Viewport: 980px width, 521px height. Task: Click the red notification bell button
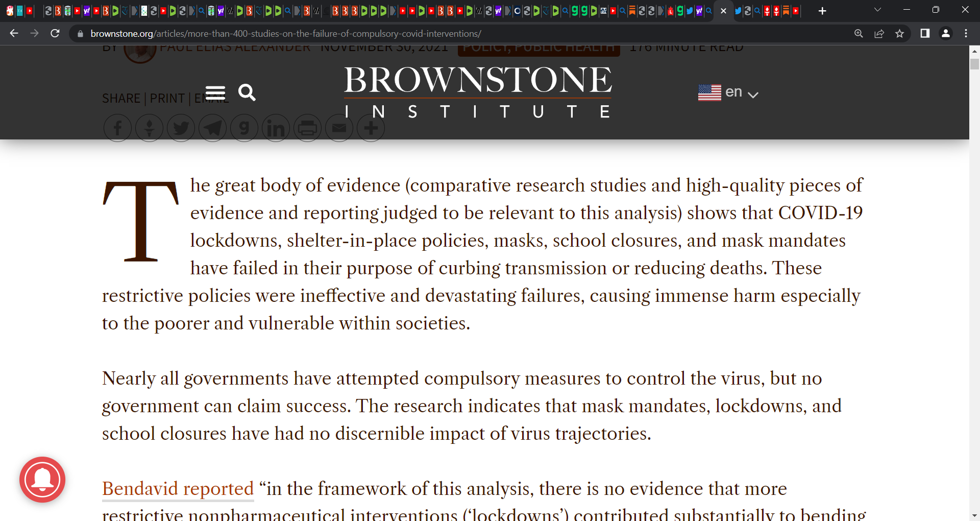click(42, 480)
